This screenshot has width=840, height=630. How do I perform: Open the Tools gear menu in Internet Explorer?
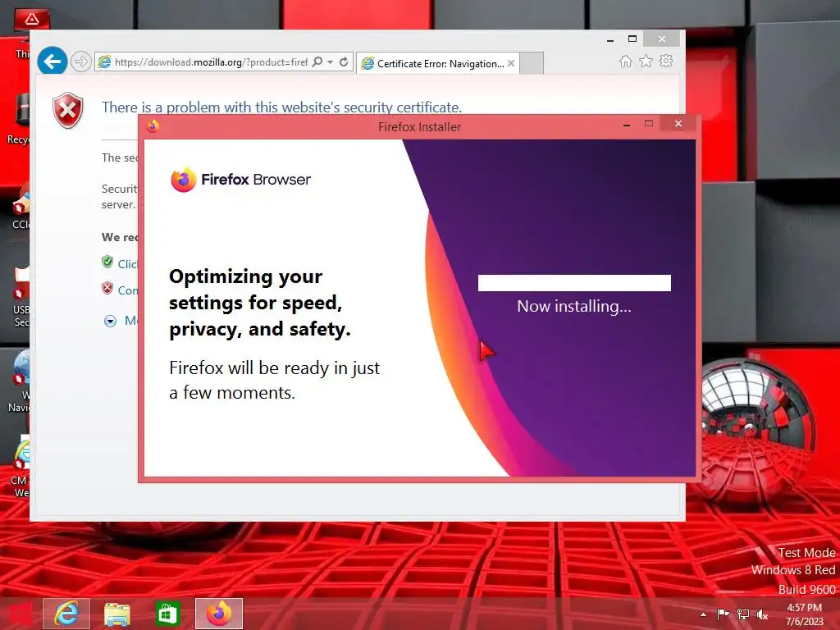tap(666, 61)
